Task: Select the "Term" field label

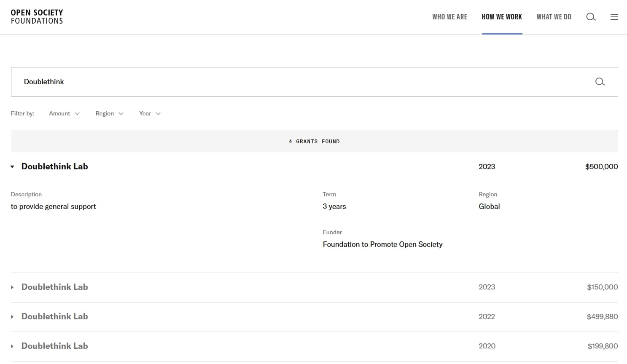Action: pos(329,194)
